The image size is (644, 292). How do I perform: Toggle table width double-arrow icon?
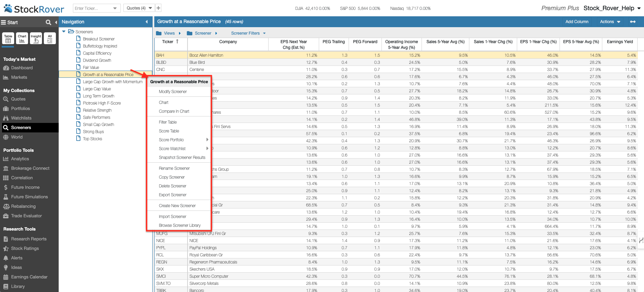[x=633, y=22]
